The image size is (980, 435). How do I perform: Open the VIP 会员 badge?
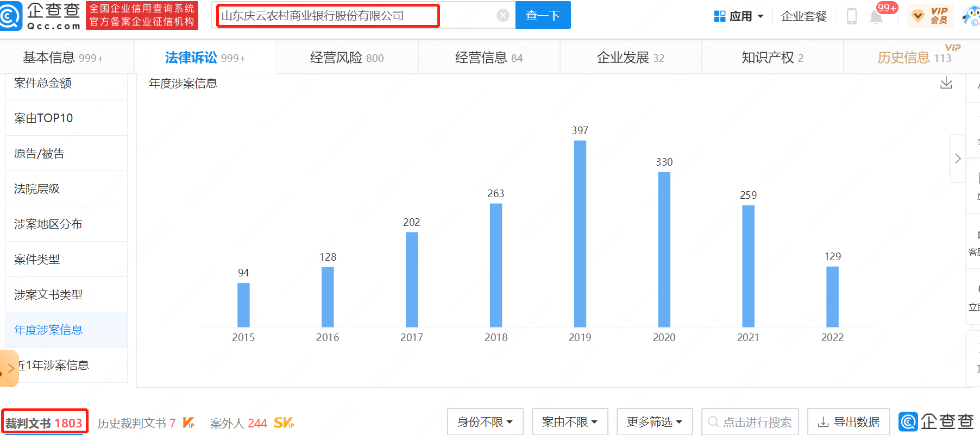tap(931, 16)
